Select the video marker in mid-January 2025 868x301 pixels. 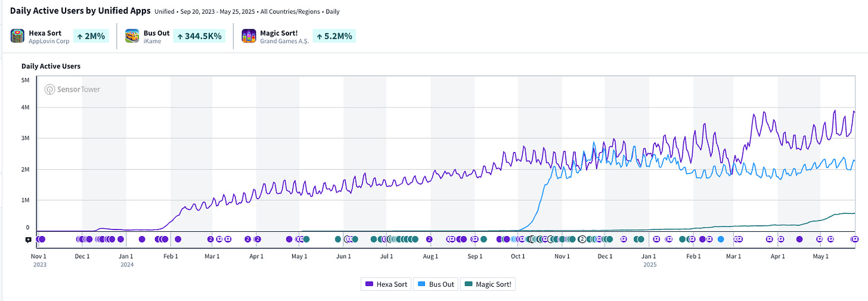click(669, 239)
